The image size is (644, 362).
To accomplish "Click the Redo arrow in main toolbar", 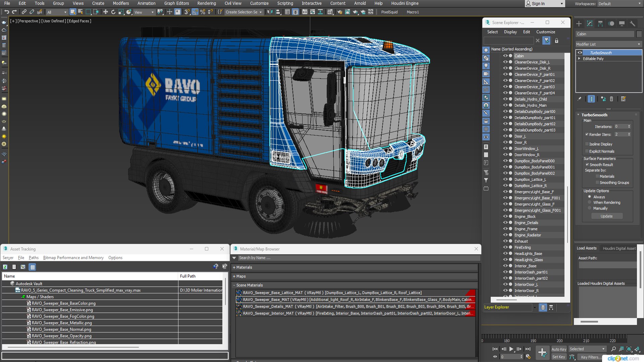I will (14, 12).
